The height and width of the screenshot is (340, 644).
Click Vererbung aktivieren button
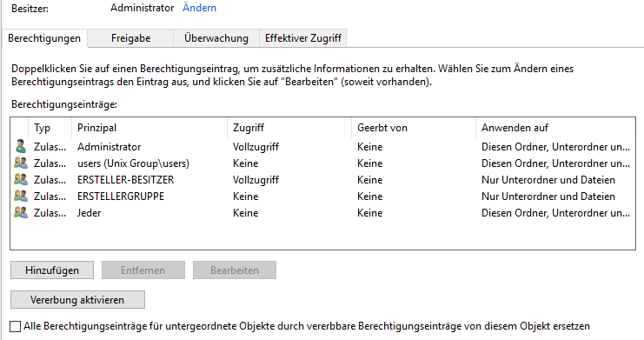point(77,300)
